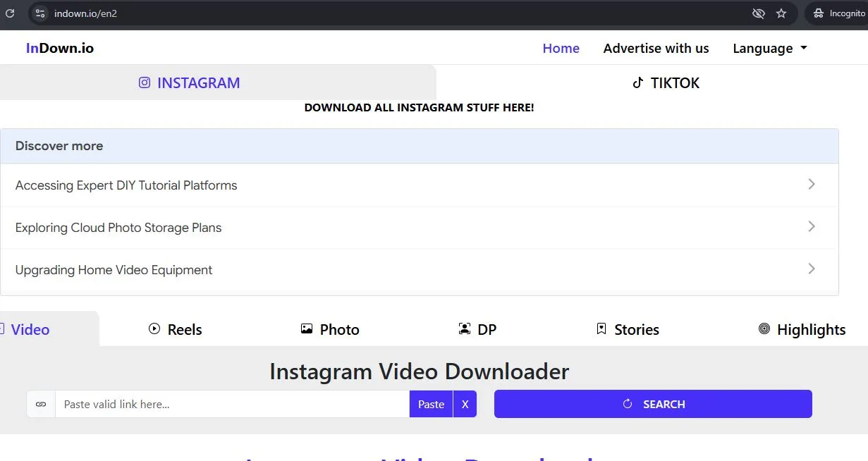Viewport: 868px width, 461px height.
Task: Clear the link with the X button
Action: point(465,404)
